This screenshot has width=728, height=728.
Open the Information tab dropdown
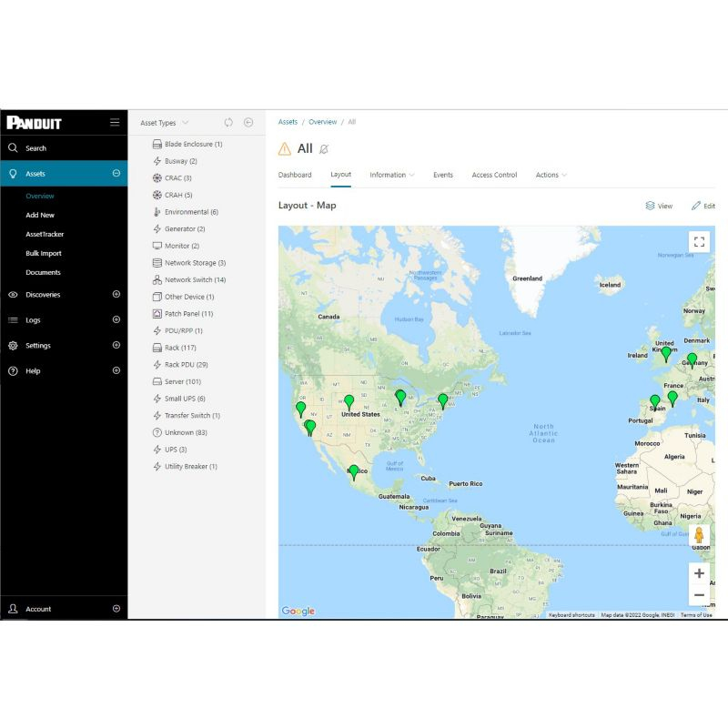392,175
